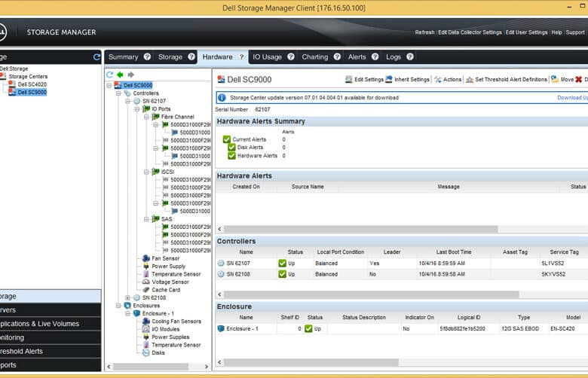Click the Refresh link in header

coord(424,32)
